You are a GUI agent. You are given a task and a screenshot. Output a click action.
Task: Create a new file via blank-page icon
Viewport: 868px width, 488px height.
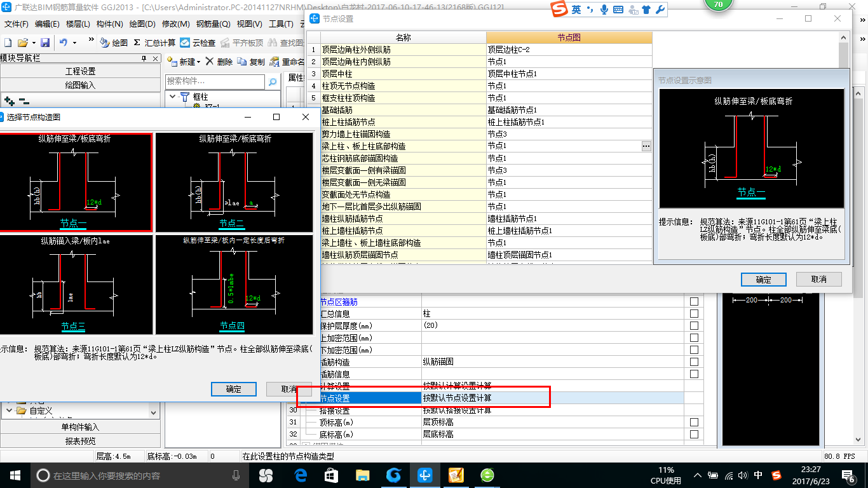pyautogui.click(x=8, y=43)
